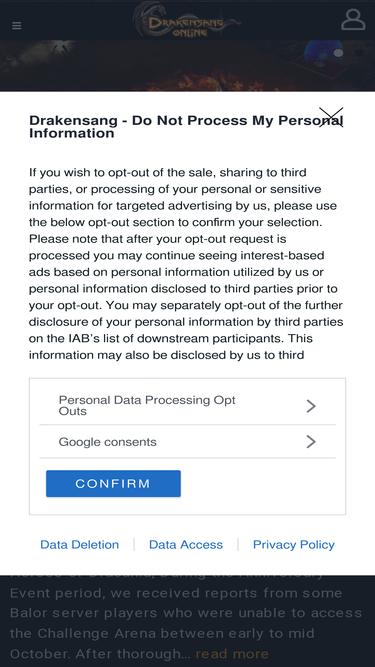Click the game banner artwork at top

[188, 66]
